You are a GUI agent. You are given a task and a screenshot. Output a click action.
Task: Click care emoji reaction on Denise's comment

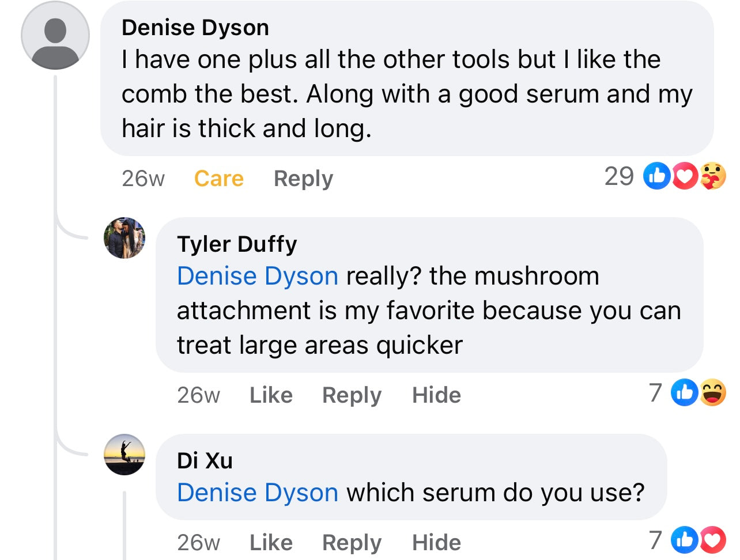(x=713, y=176)
